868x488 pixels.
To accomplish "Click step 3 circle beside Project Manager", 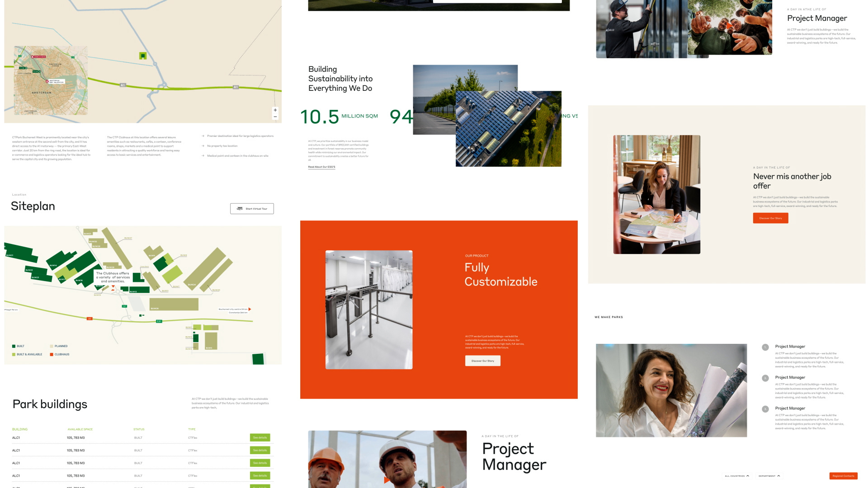I will tap(765, 409).
